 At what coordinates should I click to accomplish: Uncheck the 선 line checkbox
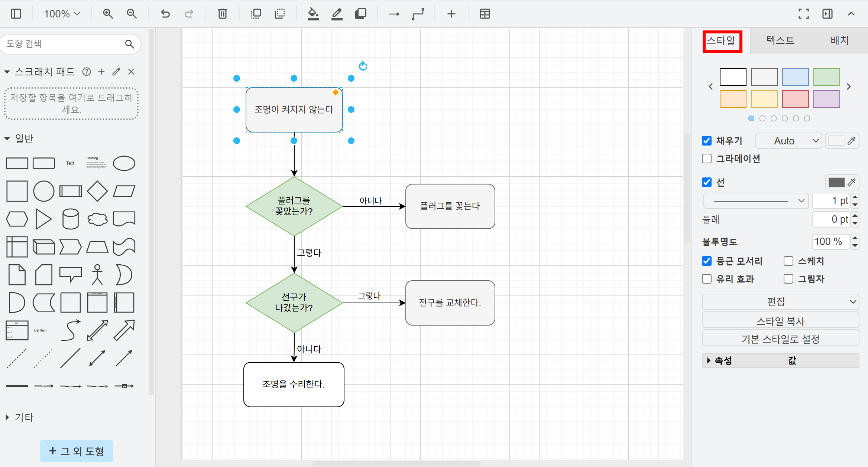click(707, 182)
